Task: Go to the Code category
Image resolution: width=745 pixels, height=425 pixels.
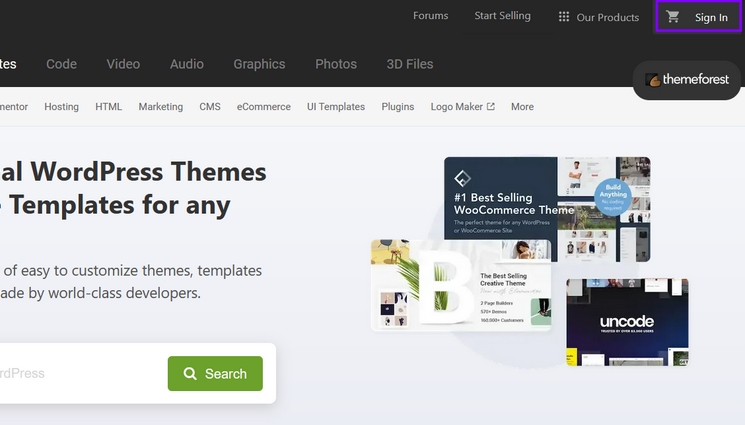Action: [x=61, y=64]
